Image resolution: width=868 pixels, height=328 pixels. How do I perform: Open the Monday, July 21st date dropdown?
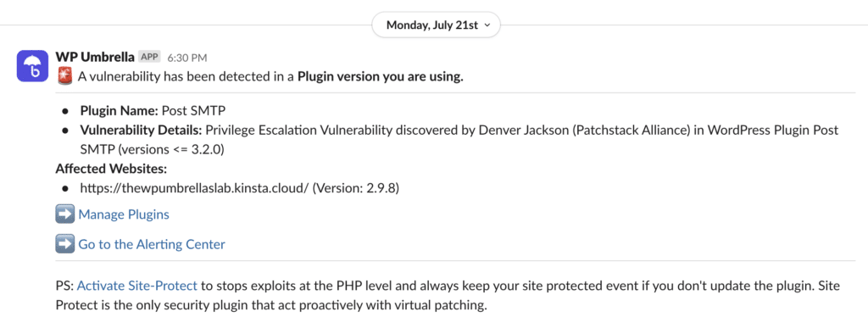(437, 25)
